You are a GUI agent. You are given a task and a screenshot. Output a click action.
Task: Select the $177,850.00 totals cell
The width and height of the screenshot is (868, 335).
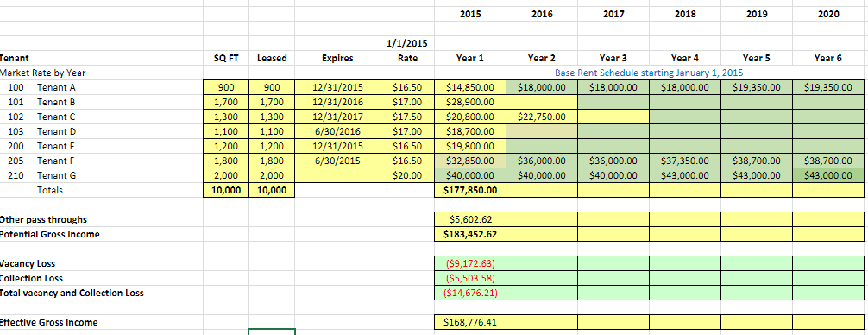470,190
